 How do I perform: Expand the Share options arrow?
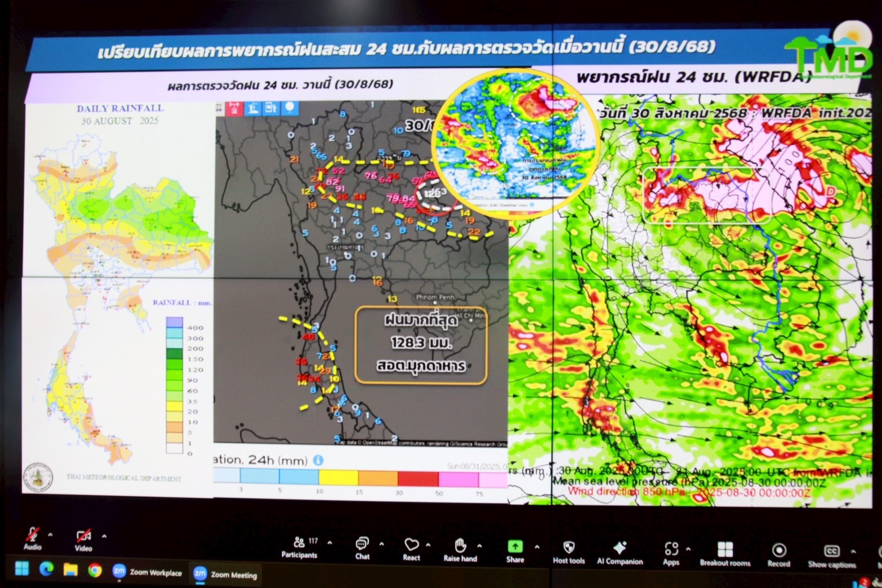537,546
